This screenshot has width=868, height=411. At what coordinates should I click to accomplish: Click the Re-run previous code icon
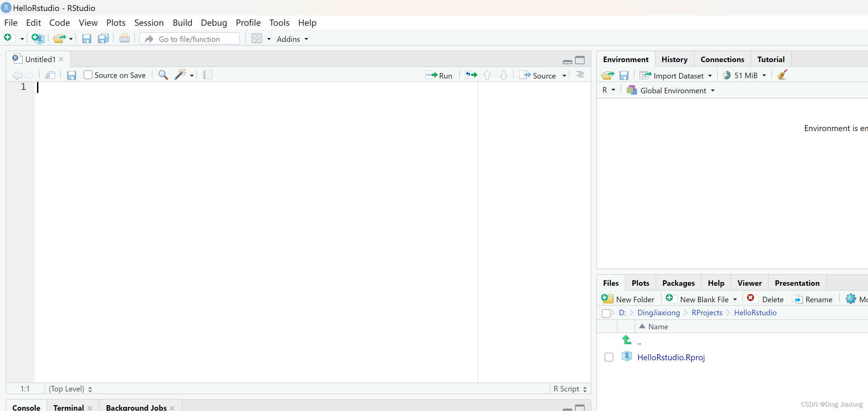471,75
